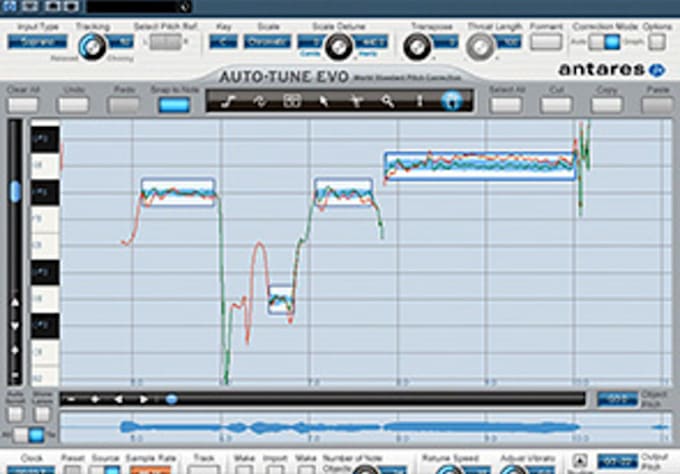The image size is (680, 474).
Task: Click the Throat Length value field
Action: [508, 42]
